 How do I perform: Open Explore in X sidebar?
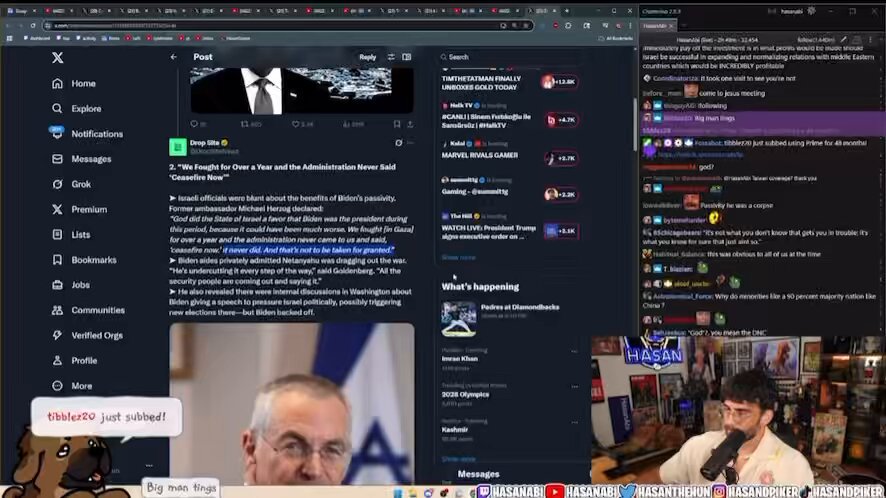click(77, 109)
